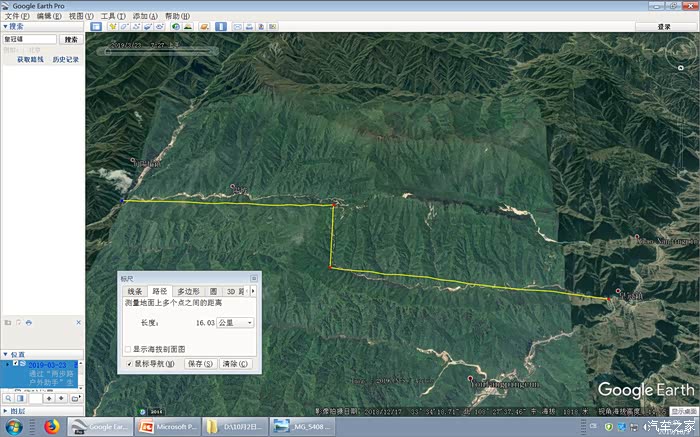Open Firefox from the taskbar

coord(51,427)
